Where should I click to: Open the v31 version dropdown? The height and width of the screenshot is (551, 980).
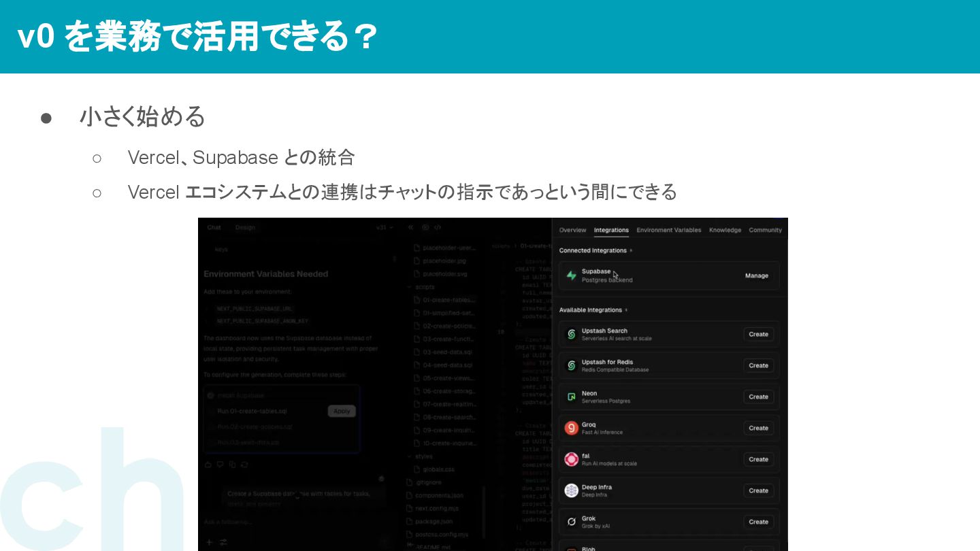(x=385, y=228)
